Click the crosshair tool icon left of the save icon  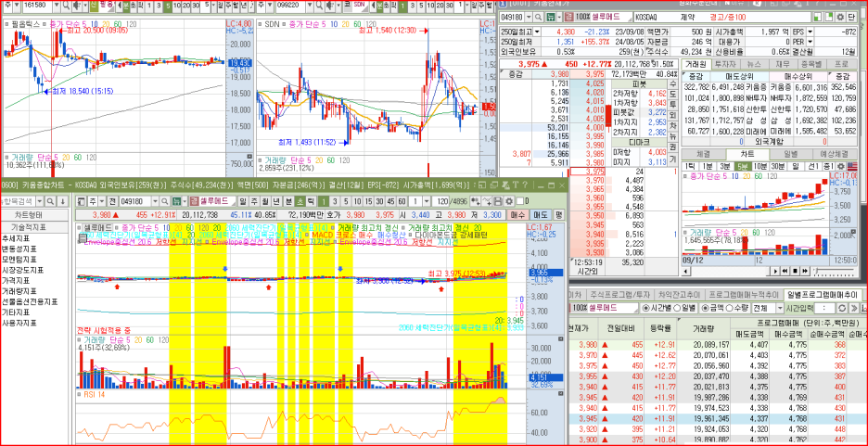487,201
